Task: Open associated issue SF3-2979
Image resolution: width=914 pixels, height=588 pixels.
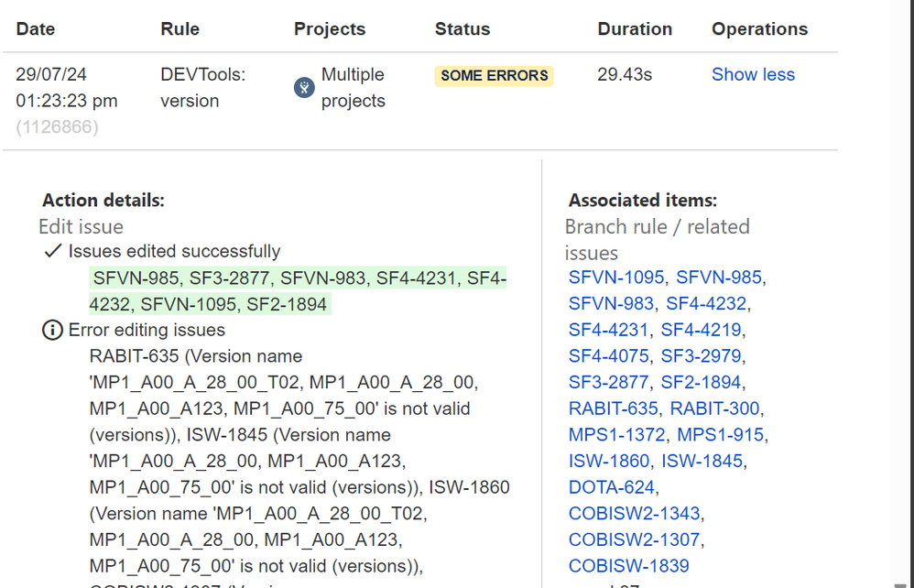Action: coord(701,356)
